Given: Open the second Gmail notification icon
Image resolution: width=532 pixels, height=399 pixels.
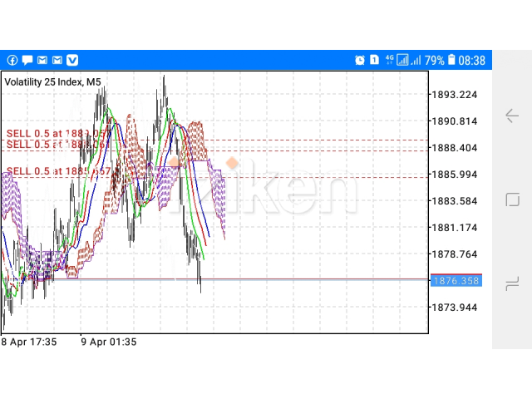Looking at the screenshot, I should [x=57, y=60].
